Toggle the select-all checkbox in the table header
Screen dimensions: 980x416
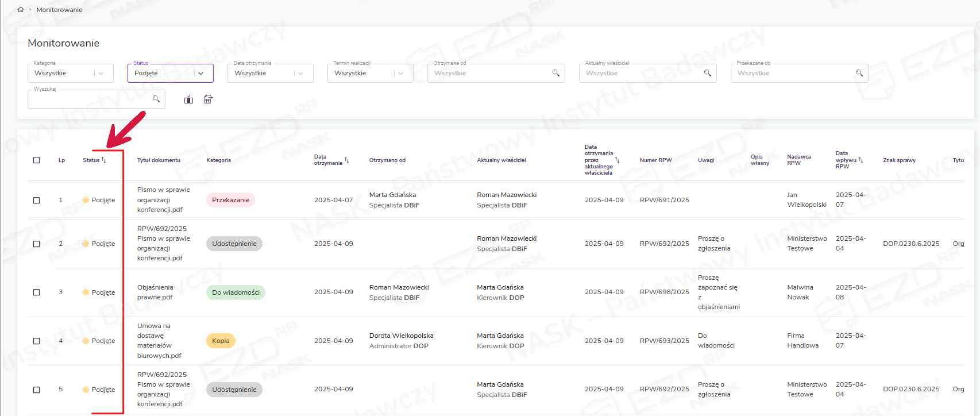37,160
